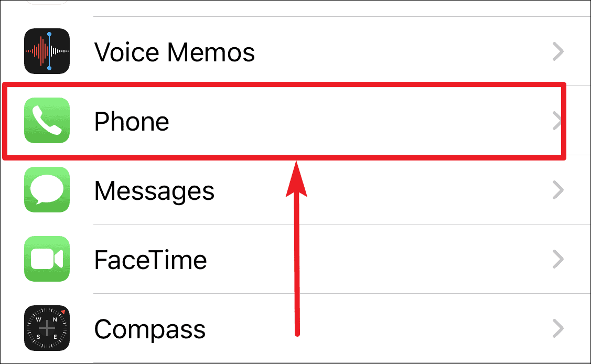Click the chevron on the Phone row
Screen dimensions: 591x364
pos(557,121)
